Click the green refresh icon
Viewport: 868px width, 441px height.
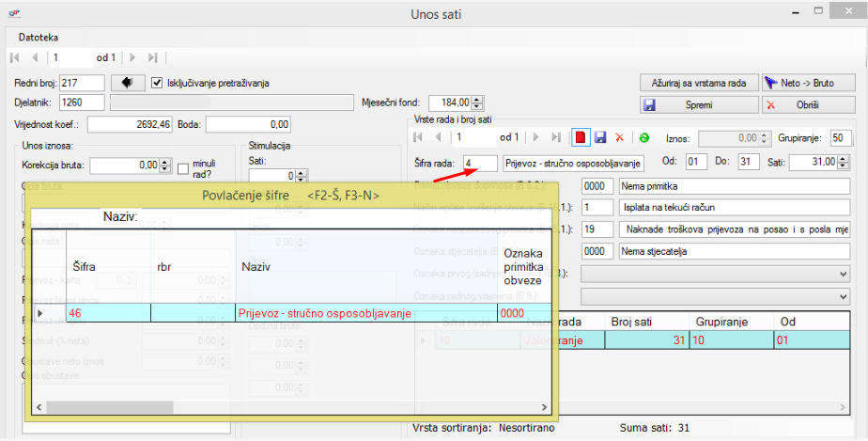point(643,137)
